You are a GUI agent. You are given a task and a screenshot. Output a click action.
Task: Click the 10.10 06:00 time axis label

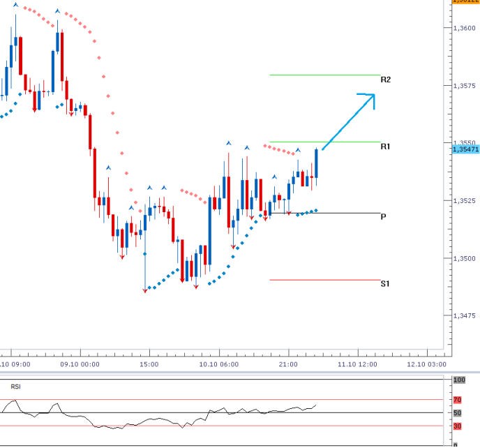click(x=219, y=364)
